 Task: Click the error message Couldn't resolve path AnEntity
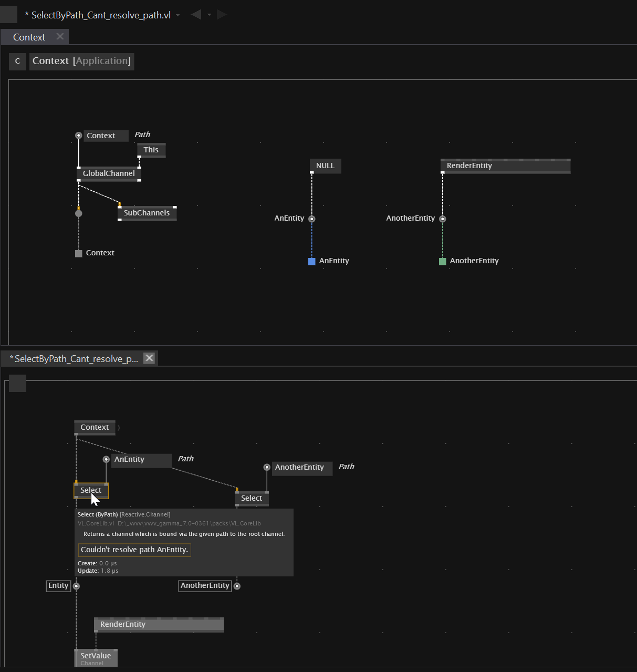(x=134, y=550)
